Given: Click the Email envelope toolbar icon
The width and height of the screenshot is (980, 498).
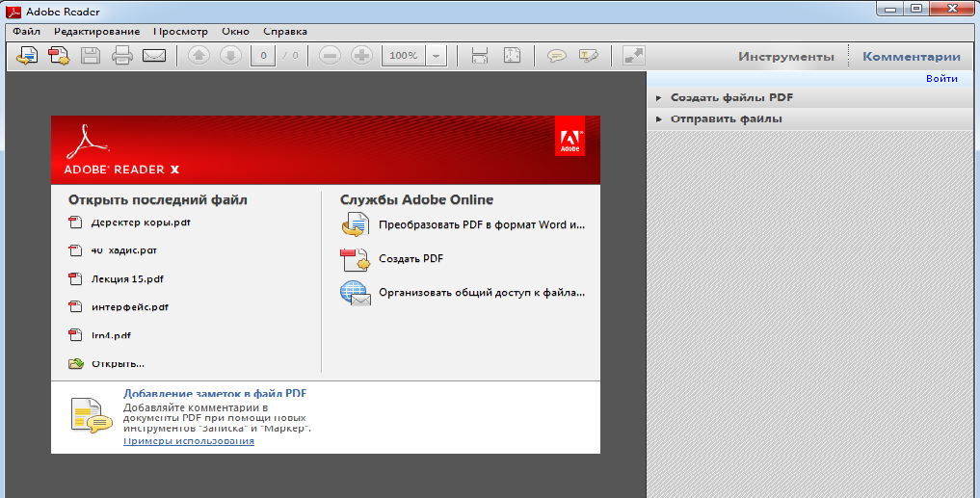Looking at the screenshot, I should pos(154,56).
